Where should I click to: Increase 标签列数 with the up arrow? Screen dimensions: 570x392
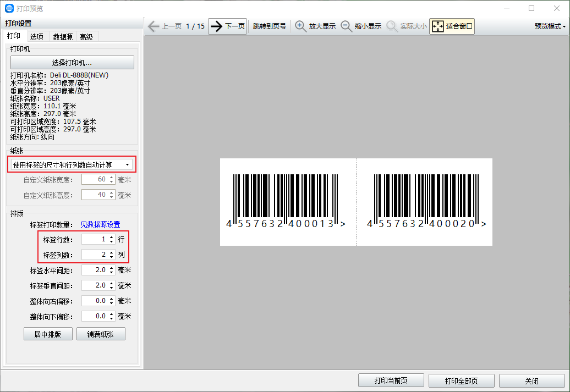coord(112,252)
